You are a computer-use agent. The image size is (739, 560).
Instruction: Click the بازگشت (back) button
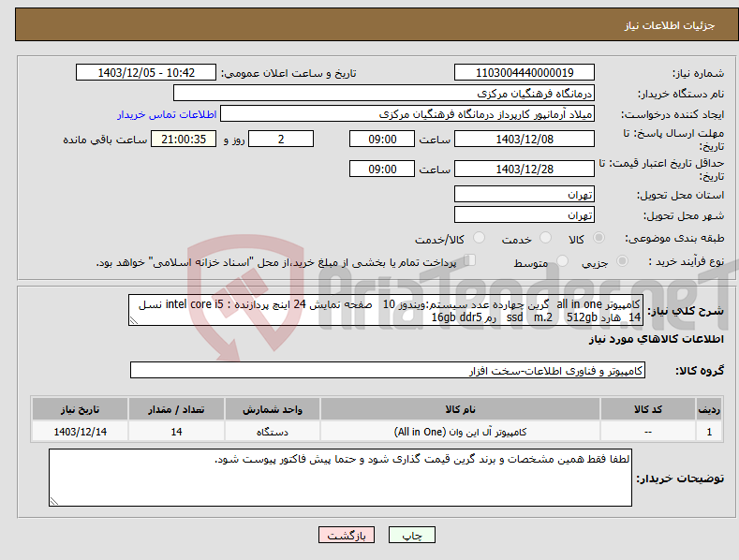(x=347, y=535)
